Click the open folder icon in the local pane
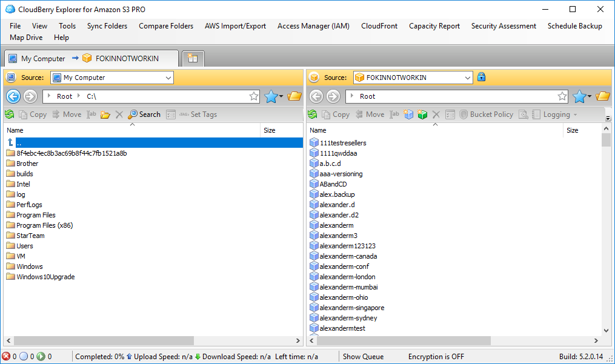Viewport: 615px width, 364px height. pos(294,96)
